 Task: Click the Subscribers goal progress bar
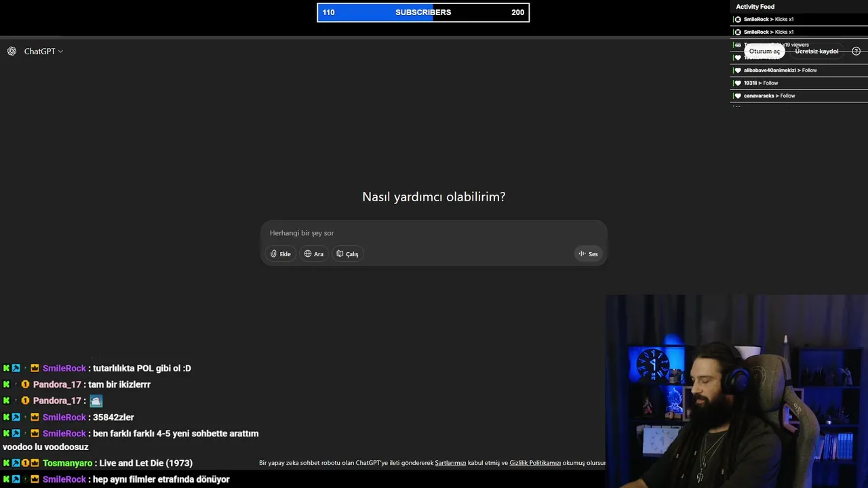(x=423, y=12)
